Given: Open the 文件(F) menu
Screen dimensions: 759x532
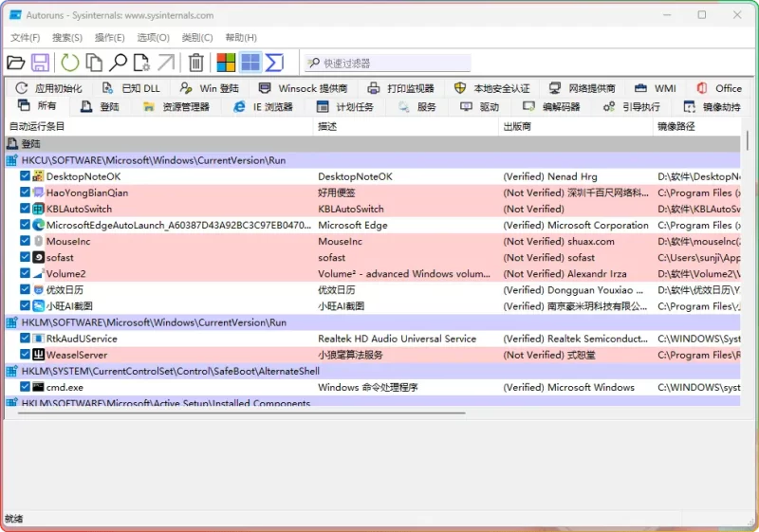Looking at the screenshot, I should pos(26,37).
